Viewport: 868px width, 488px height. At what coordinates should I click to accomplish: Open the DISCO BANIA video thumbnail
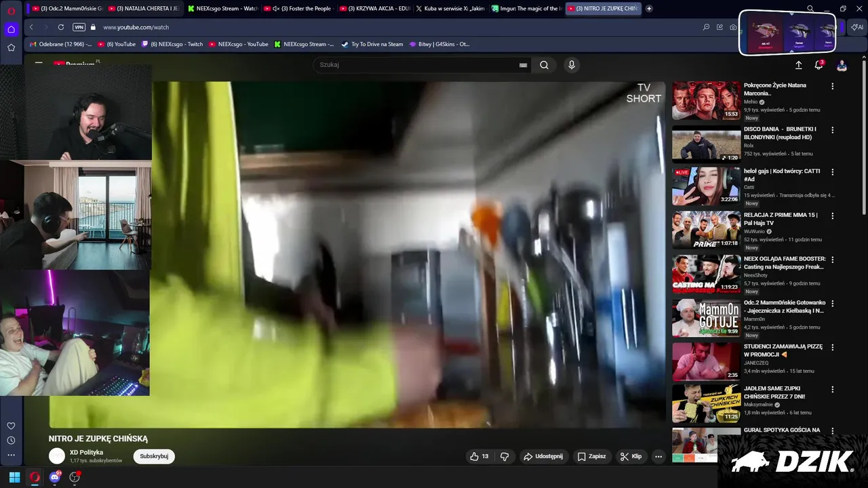[706, 144]
